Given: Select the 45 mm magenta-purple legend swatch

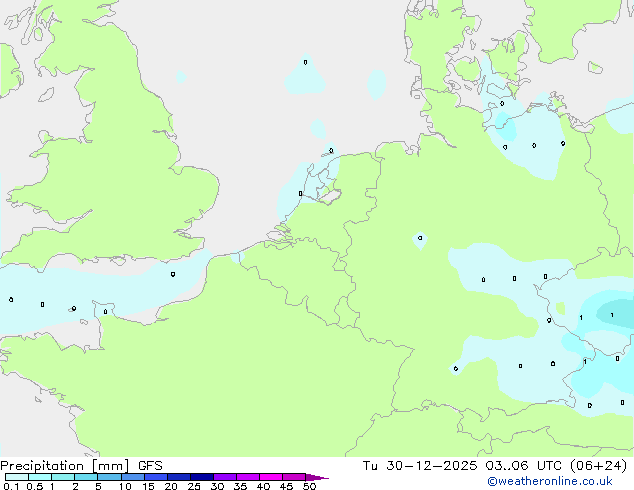Looking at the screenshot, I should pos(294,477).
